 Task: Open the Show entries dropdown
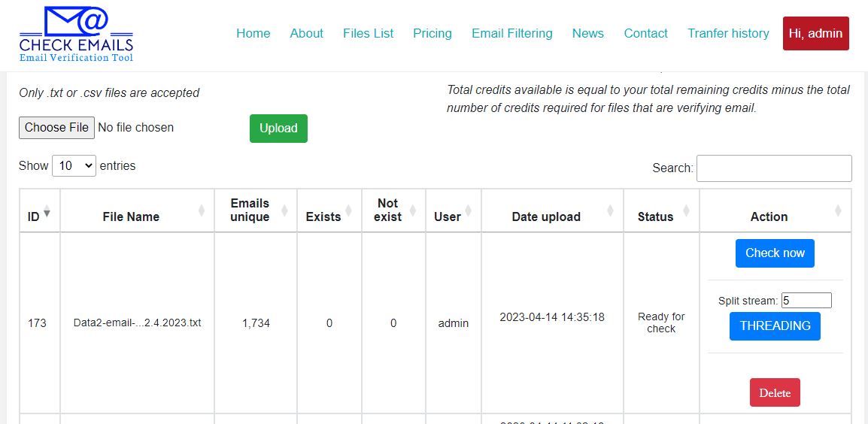tap(74, 166)
